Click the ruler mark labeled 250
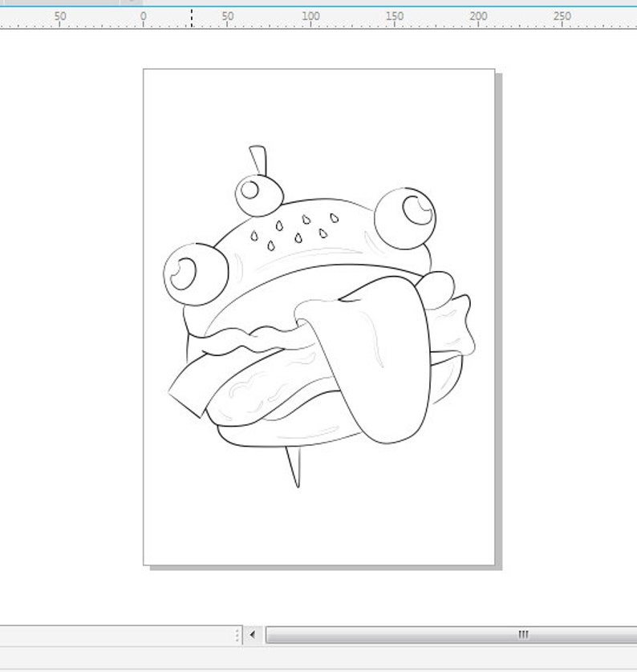This screenshot has width=637, height=672. (x=562, y=17)
